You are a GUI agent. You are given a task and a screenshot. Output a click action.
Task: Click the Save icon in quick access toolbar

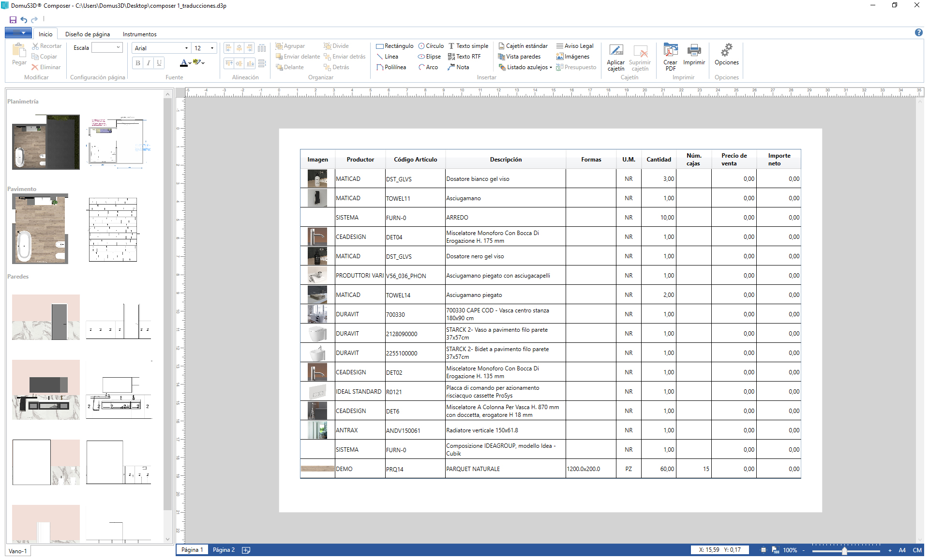click(x=13, y=20)
